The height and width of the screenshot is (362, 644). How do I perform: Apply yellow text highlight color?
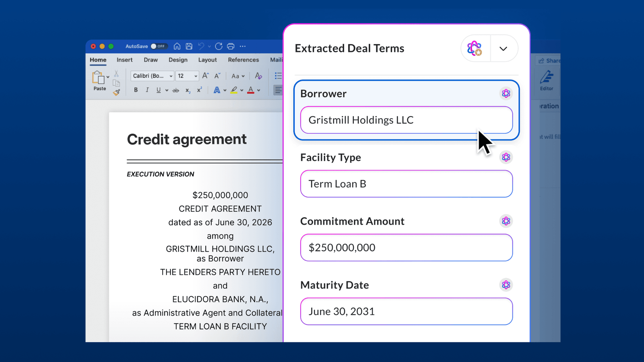coord(234,90)
